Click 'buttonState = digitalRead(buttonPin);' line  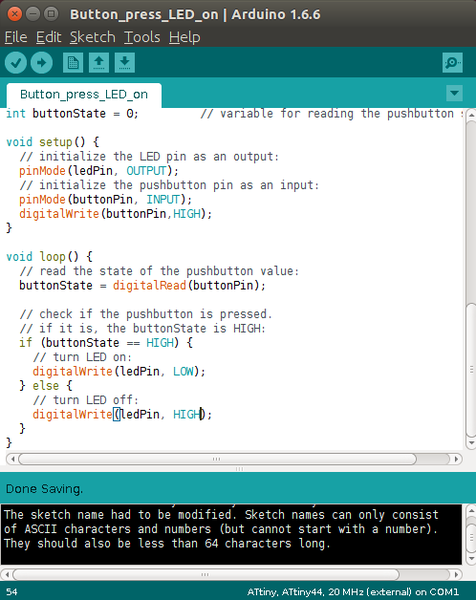click(142, 285)
